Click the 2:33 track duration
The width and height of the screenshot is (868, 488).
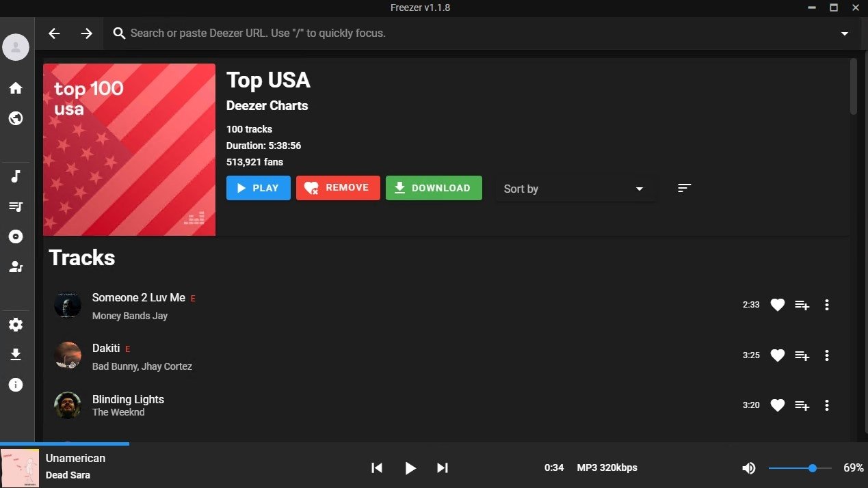click(751, 305)
